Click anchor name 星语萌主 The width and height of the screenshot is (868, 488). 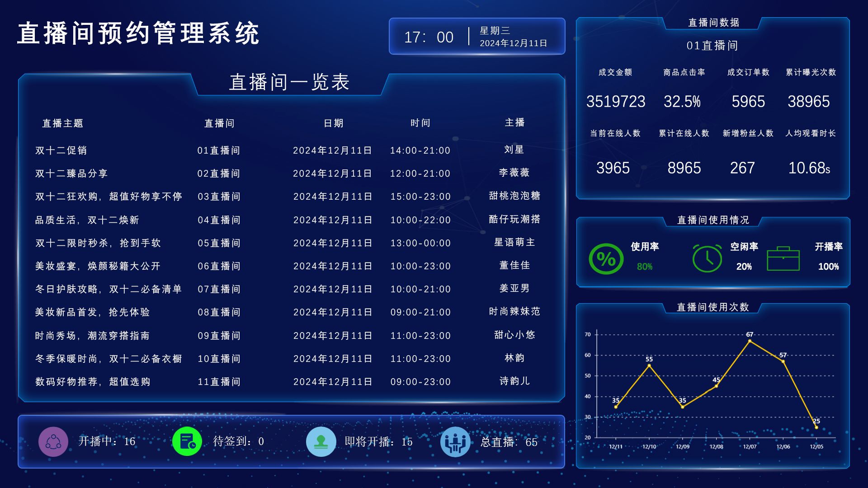pyautogui.click(x=514, y=242)
